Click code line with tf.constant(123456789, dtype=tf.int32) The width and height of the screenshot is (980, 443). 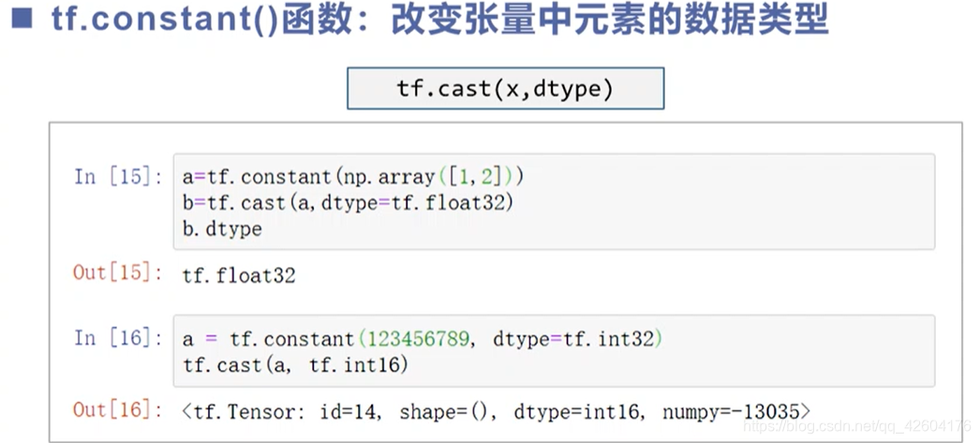point(422,339)
